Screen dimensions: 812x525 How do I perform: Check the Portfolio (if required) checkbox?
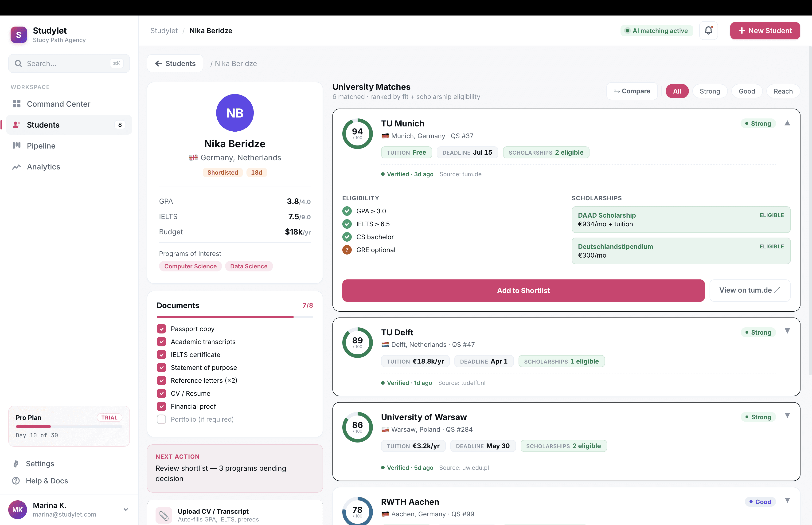161,419
